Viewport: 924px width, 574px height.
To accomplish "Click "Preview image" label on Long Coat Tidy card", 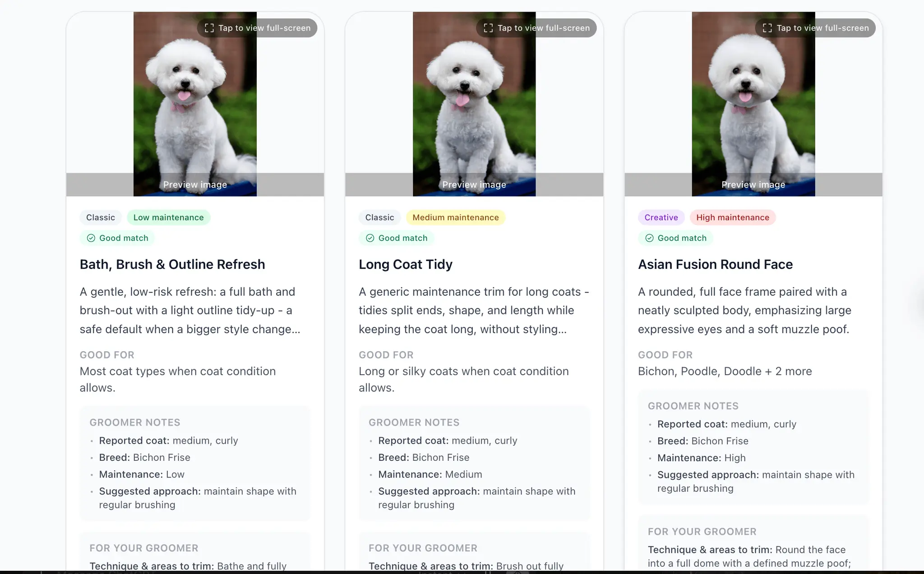I will [x=474, y=184].
